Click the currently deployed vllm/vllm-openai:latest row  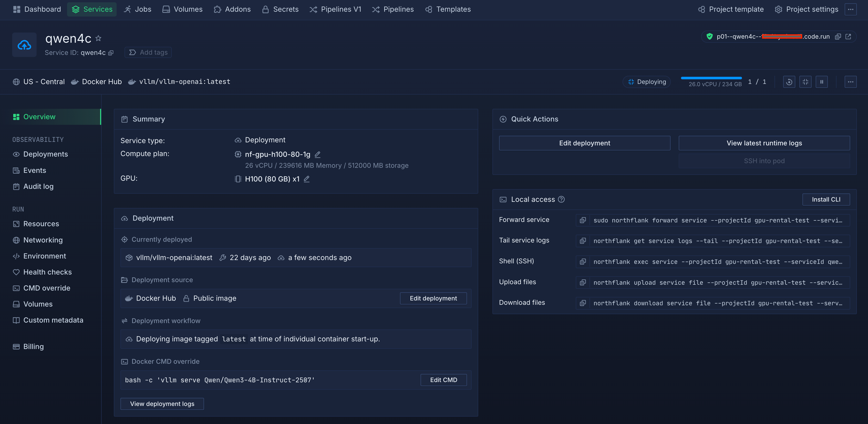click(x=296, y=258)
